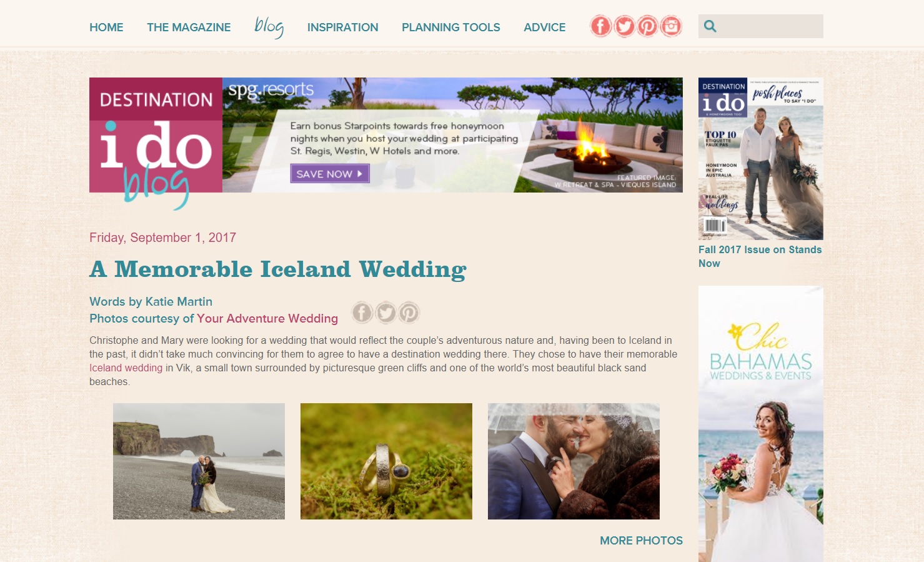Share article via gray Twitter icon

coord(385,312)
